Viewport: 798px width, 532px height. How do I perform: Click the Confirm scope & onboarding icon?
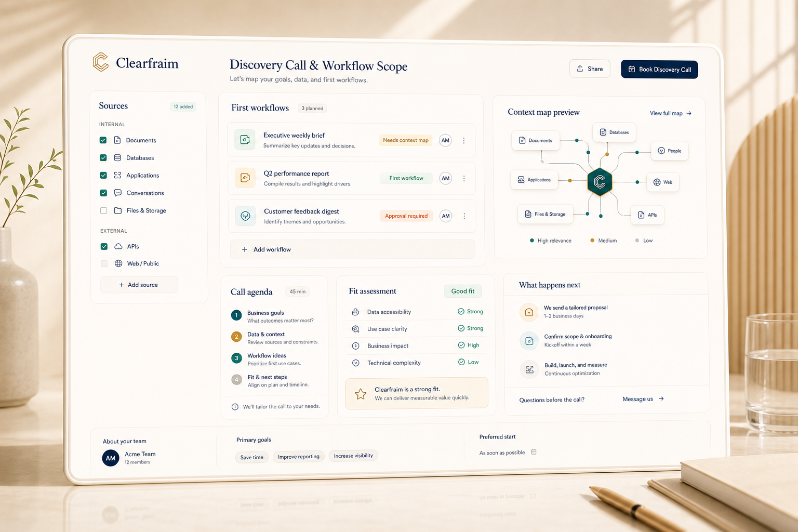(x=529, y=341)
